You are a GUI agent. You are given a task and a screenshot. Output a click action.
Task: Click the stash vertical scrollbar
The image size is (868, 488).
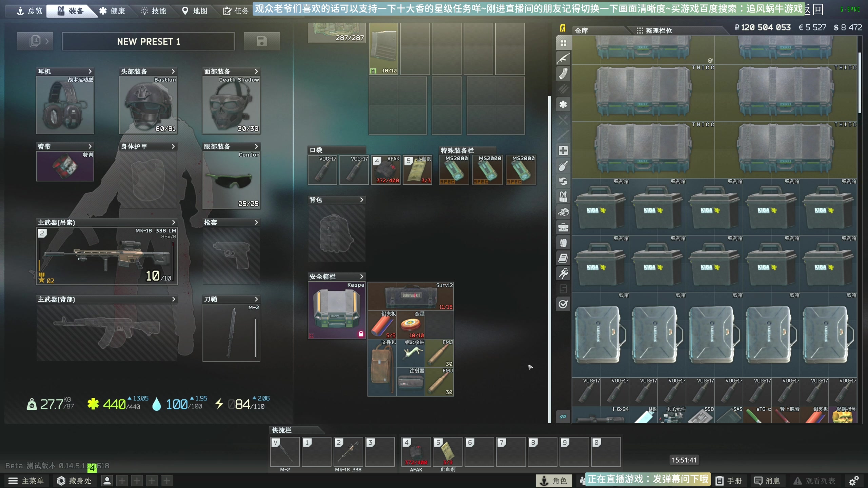click(860, 83)
